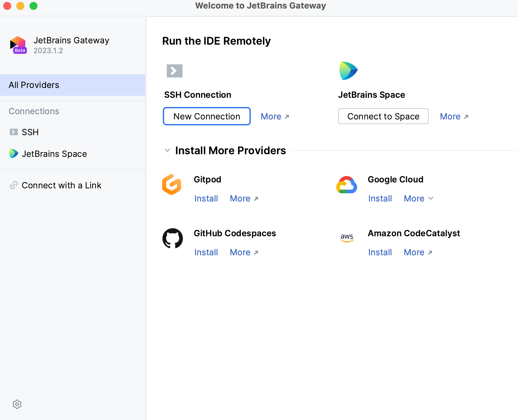
Task: Maximize the window with the green button
Action: pos(33,6)
